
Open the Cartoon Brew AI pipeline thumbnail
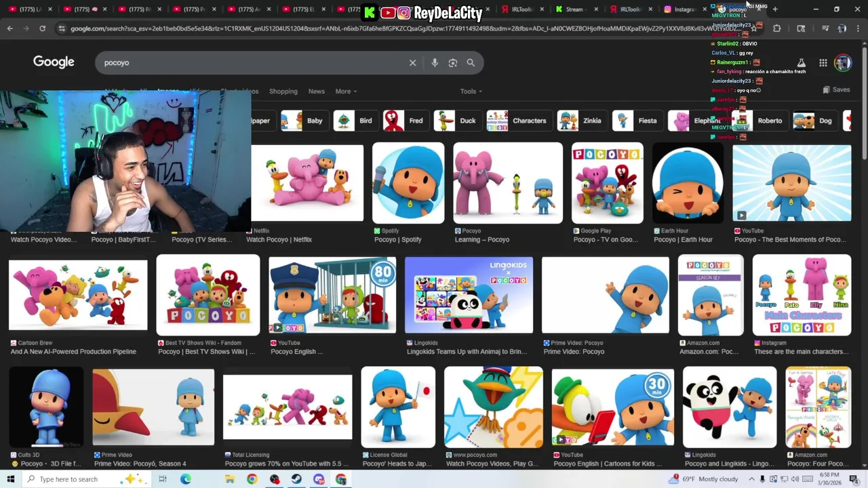78,295
